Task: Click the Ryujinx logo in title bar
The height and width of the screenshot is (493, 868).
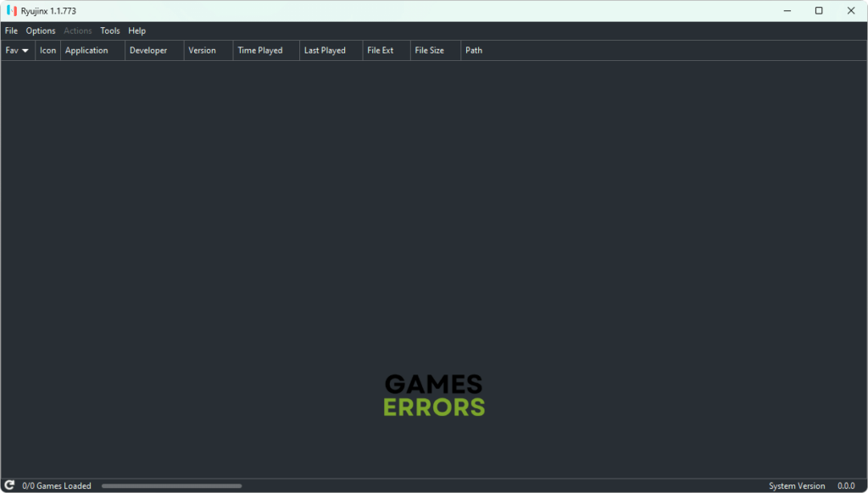Action: pyautogui.click(x=12, y=11)
